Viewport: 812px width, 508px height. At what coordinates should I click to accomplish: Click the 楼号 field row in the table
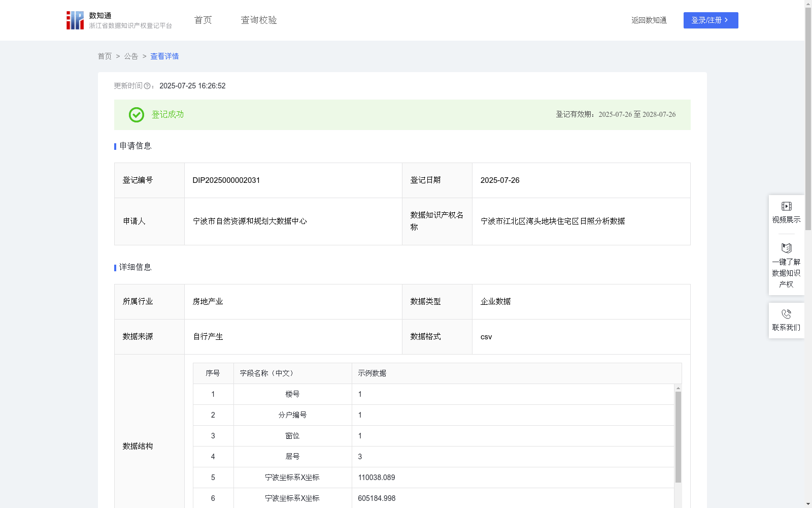293,394
